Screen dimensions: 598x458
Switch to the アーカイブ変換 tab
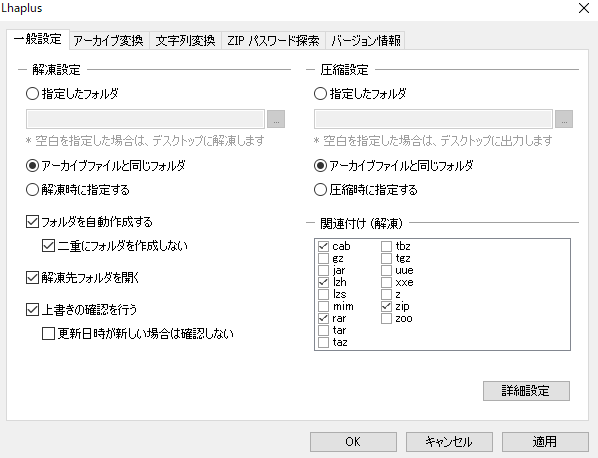point(109,40)
